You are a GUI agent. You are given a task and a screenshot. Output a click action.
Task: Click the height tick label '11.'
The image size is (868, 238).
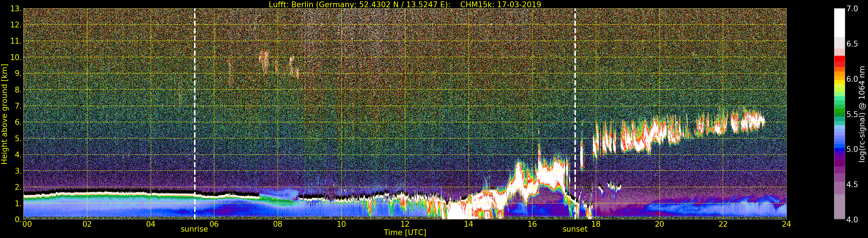coord(16,41)
